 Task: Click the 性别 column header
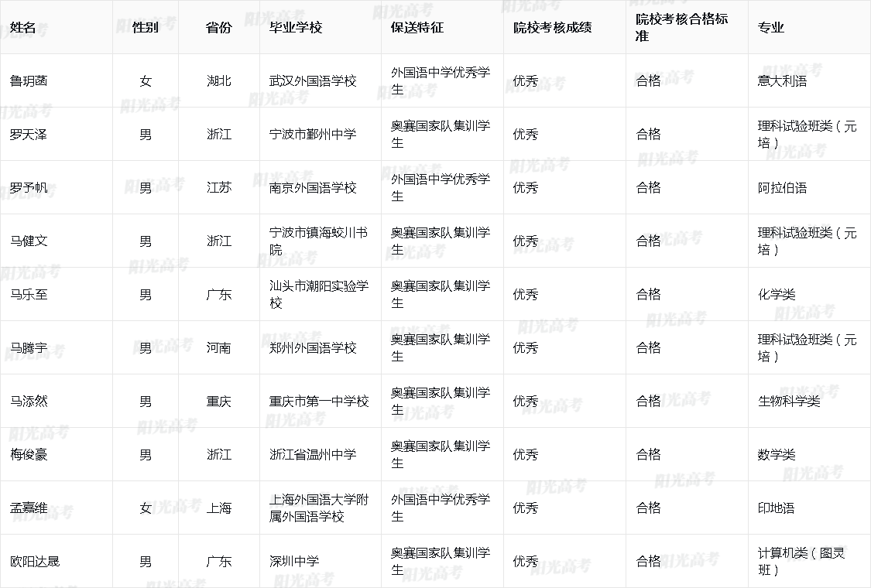click(146, 27)
